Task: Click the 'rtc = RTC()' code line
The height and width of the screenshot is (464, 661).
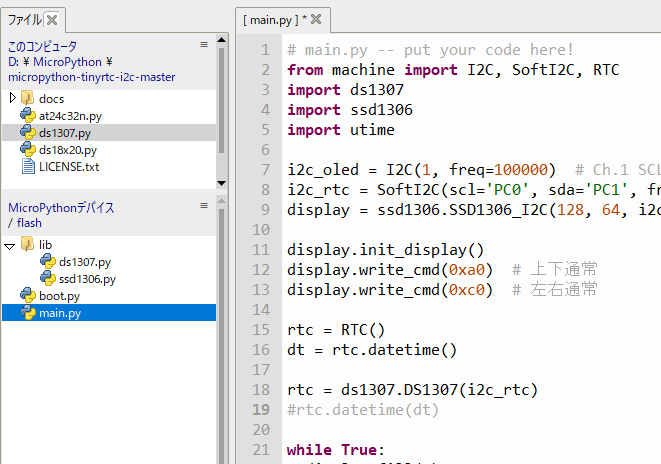Action: 336,330
